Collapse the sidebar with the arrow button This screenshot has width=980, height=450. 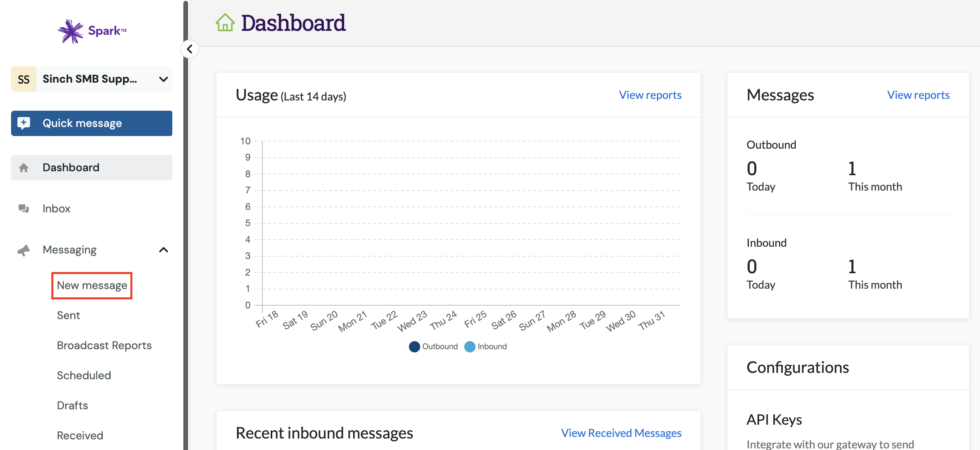pyautogui.click(x=190, y=49)
